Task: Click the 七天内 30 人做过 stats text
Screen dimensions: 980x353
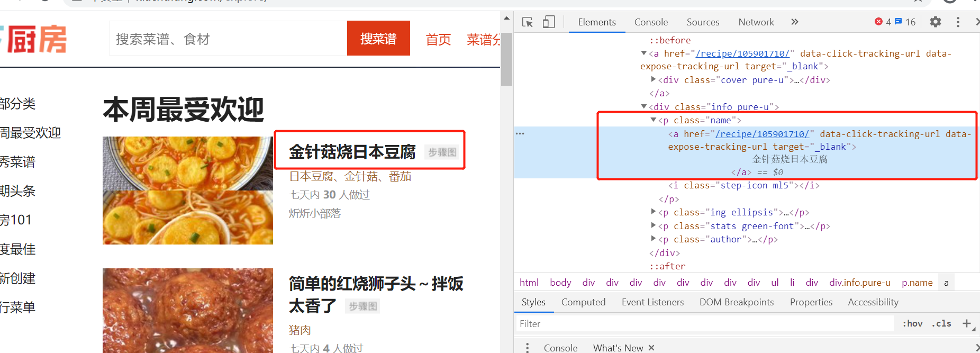Action: 329,195
